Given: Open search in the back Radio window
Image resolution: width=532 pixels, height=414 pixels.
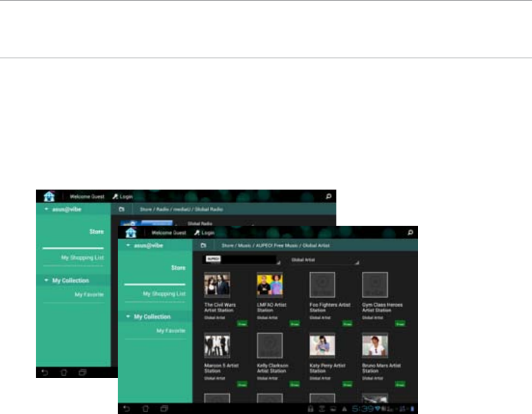Looking at the screenshot, I should 328,196.
